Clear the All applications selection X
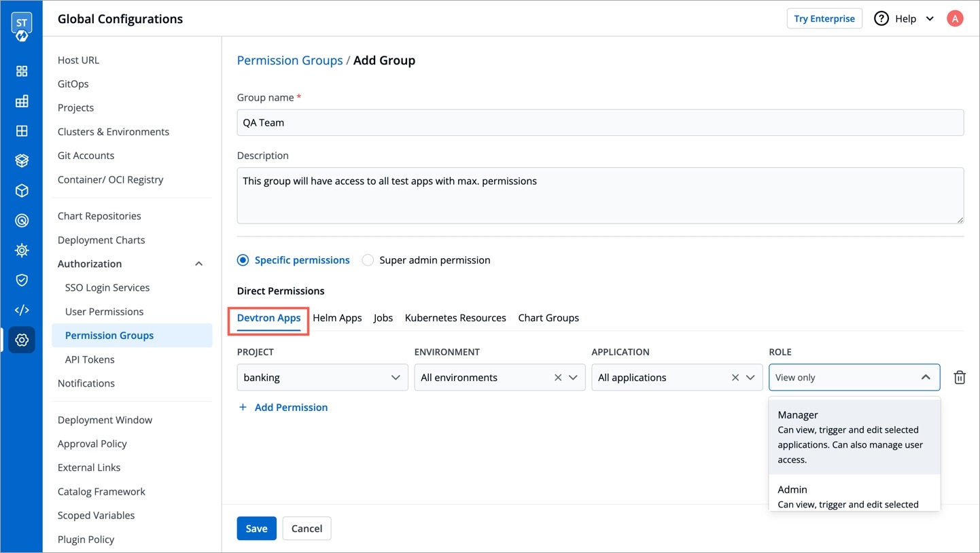This screenshot has height=553, width=980. [x=735, y=378]
